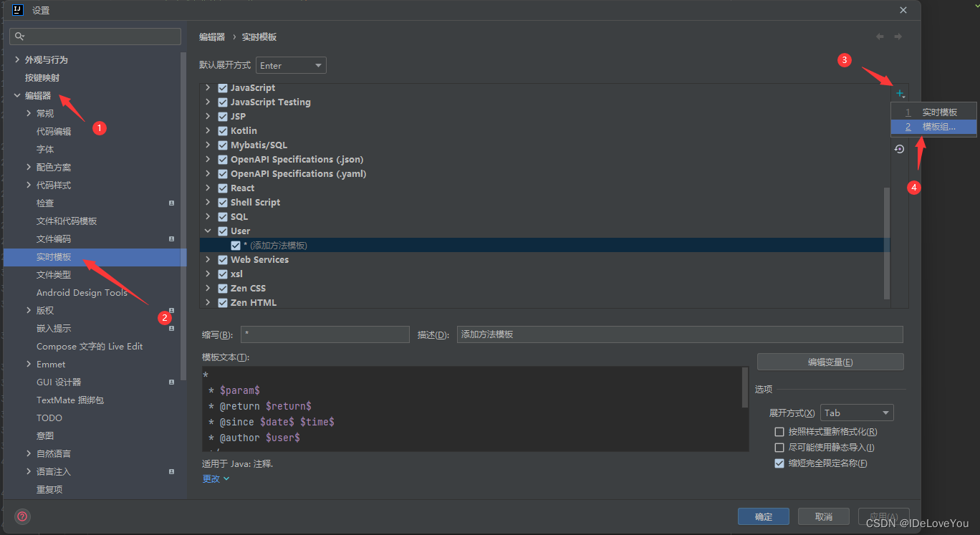Select the Web Services template group row
Screen dimensions: 980x535
(x=544, y=259)
